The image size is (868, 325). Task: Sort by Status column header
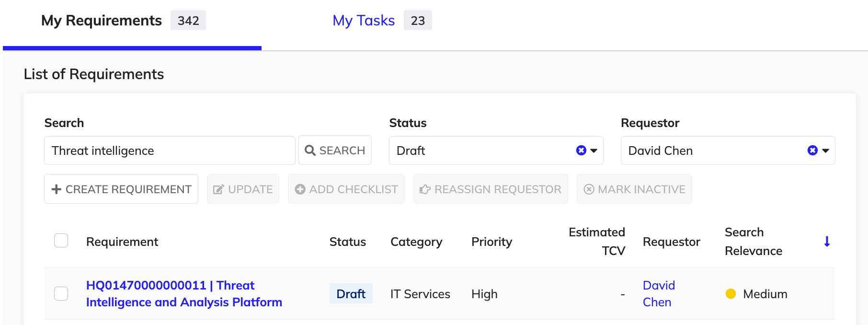point(348,242)
